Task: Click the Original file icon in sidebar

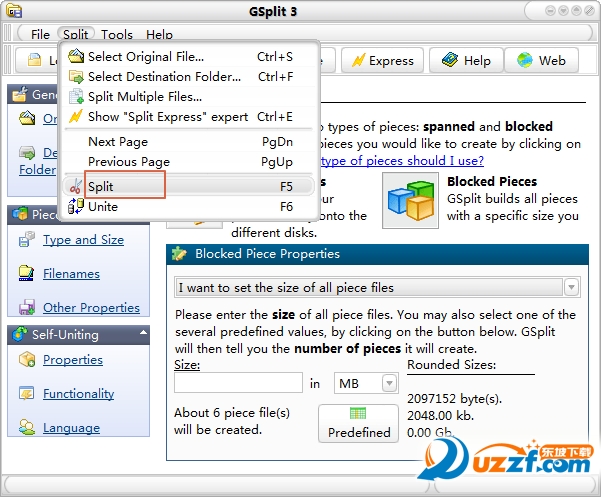Action: click(x=27, y=118)
